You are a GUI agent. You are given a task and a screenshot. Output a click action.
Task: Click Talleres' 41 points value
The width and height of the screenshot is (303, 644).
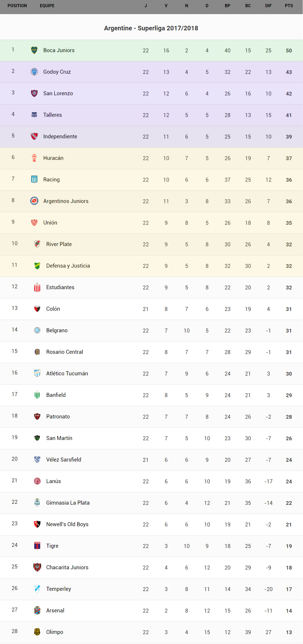click(289, 115)
